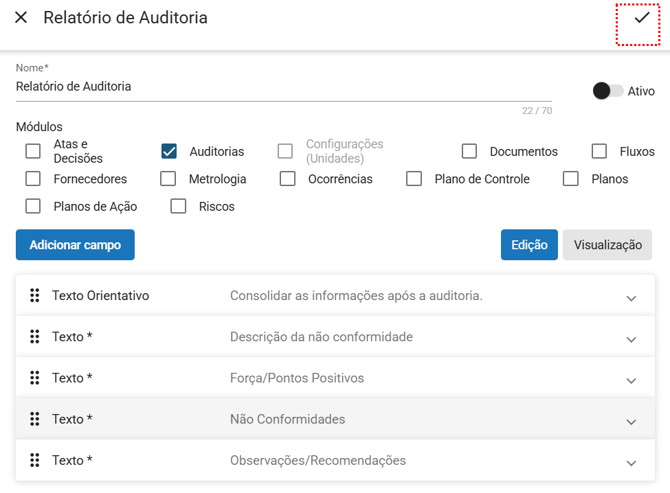Click drag handle for Observações/Recomendações row

[x=35, y=460]
